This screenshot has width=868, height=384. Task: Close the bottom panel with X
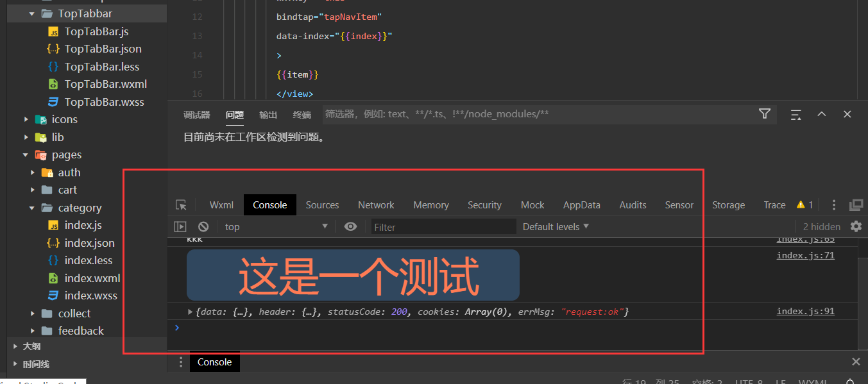(847, 114)
